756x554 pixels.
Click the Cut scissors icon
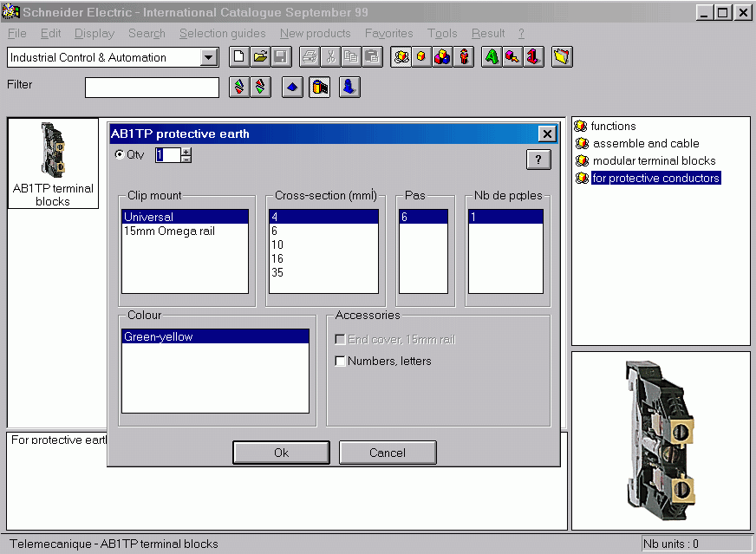(331, 57)
